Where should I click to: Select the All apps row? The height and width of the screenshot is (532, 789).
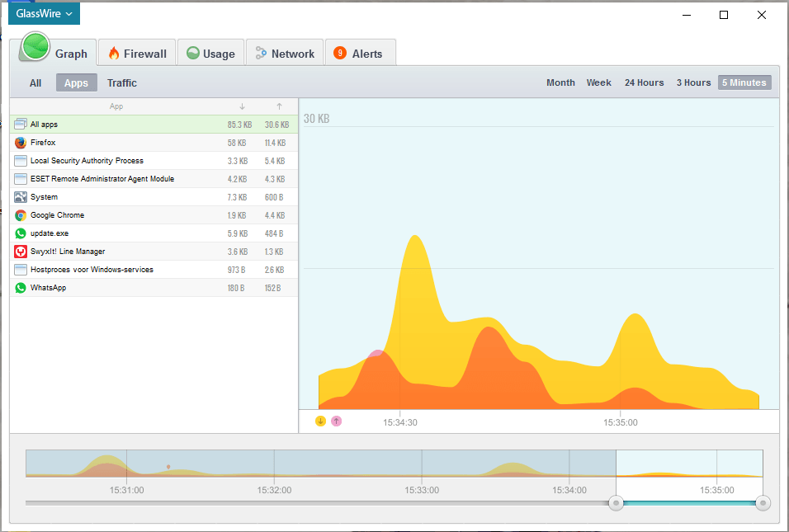[154, 125]
